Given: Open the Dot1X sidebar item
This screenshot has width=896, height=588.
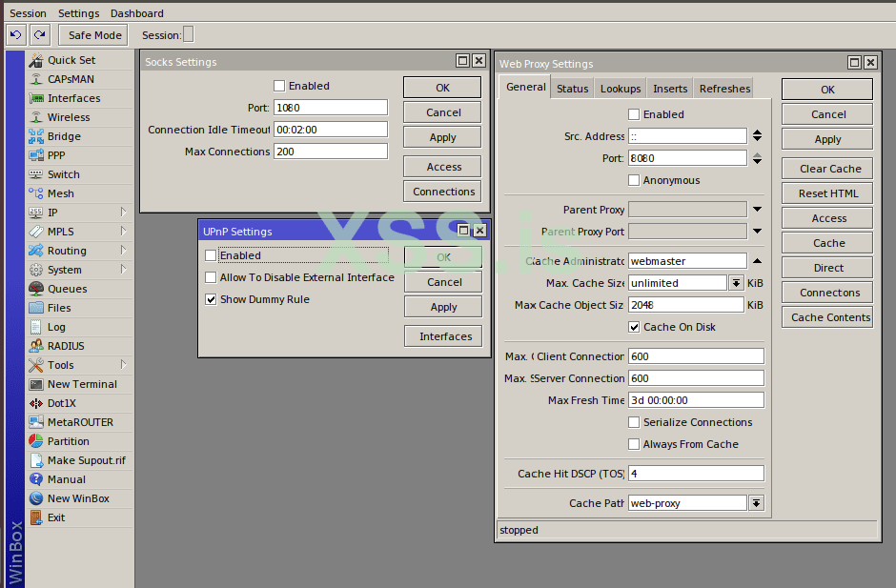Looking at the screenshot, I should [80, 403].
